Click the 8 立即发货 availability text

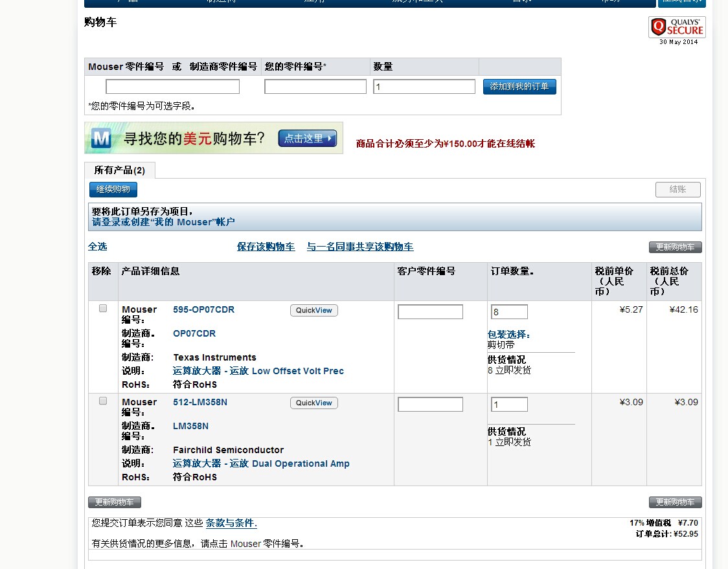[x=509, y=370]
